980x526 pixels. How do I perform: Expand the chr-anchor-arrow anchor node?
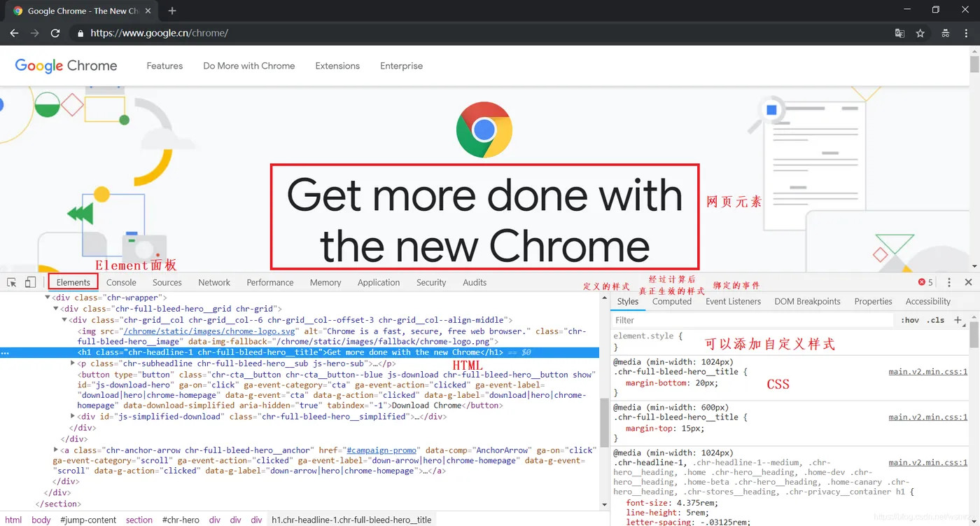click(56, 450)
